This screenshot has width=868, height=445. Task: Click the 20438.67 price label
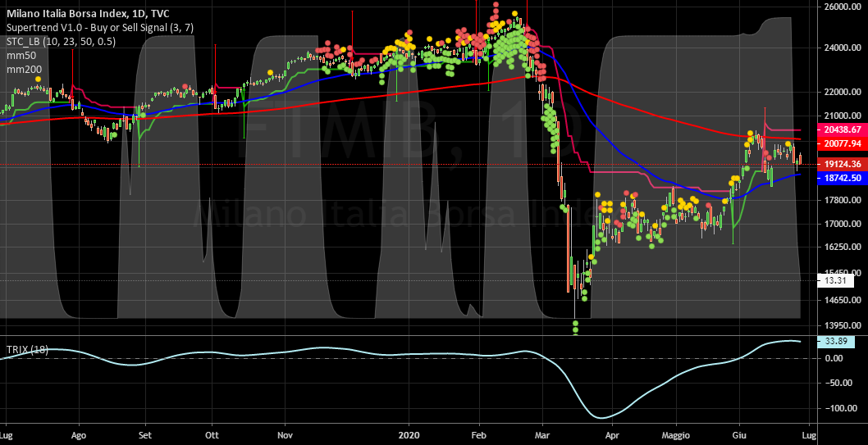point(842,129)
